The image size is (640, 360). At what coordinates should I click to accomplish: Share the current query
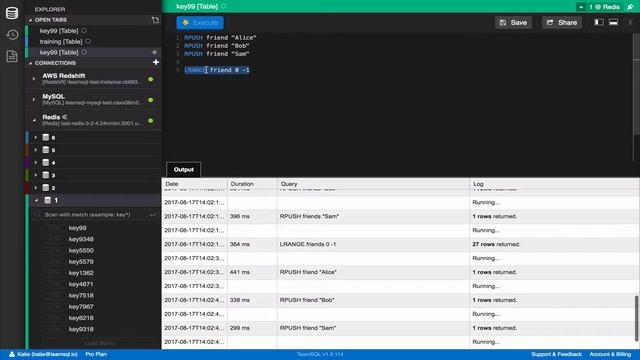(562, 22)
